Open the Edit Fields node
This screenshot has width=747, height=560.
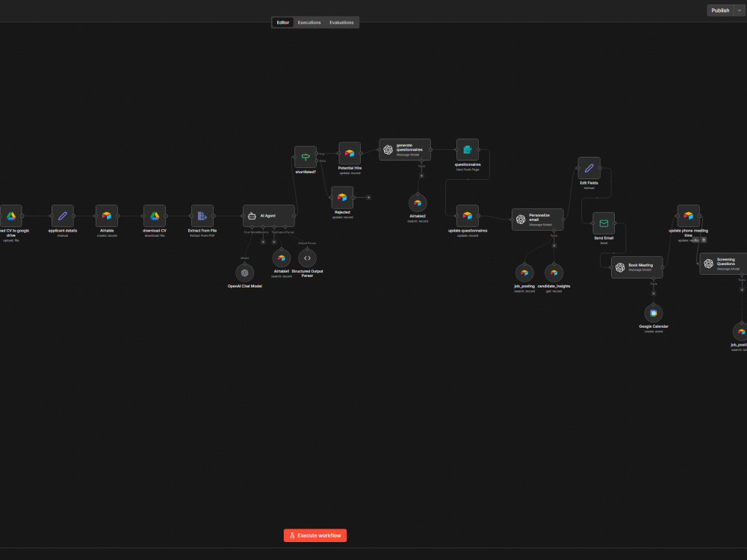(x=589, y=168)
